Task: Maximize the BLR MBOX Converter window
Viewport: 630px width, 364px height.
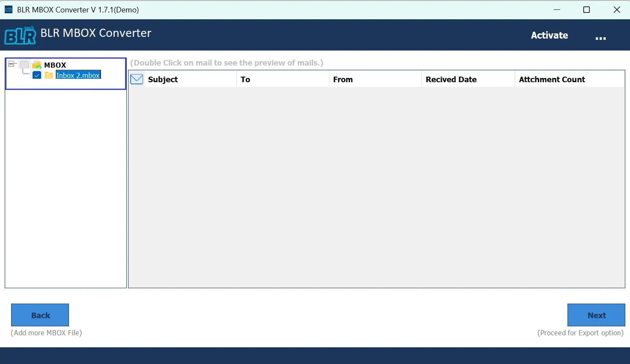Action: (x=586, y=9)
